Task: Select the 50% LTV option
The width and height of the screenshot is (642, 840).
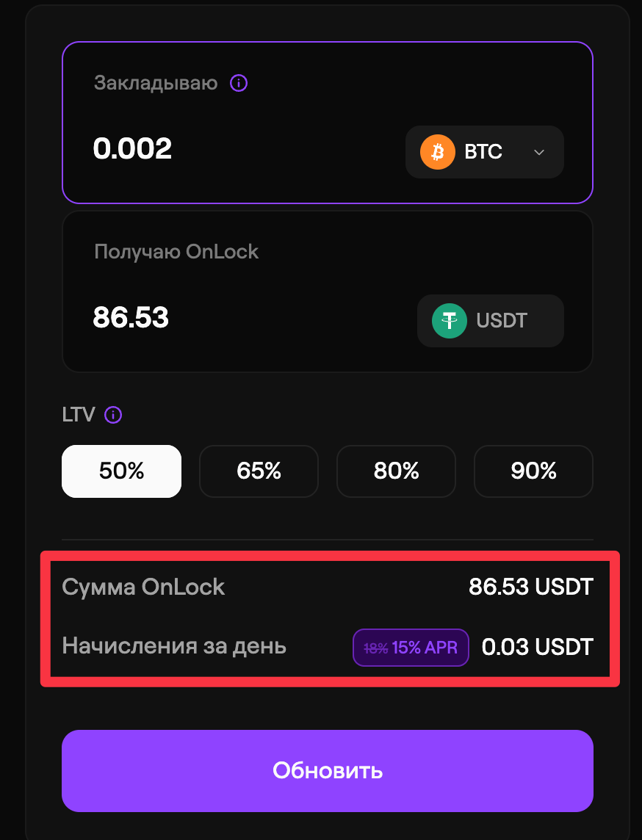Action: (121, 471)
